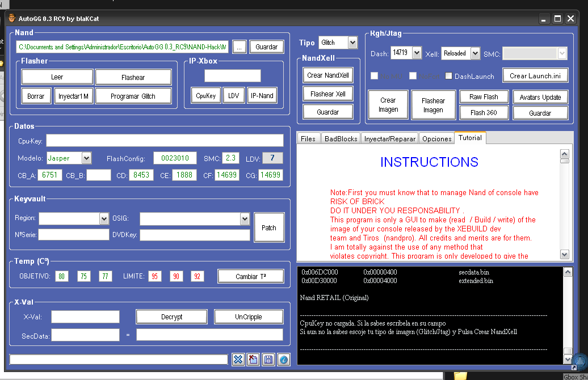Screen dimensions: 588x380
Task: Click the Cpu-Key input field
Action: click(165, 141)
